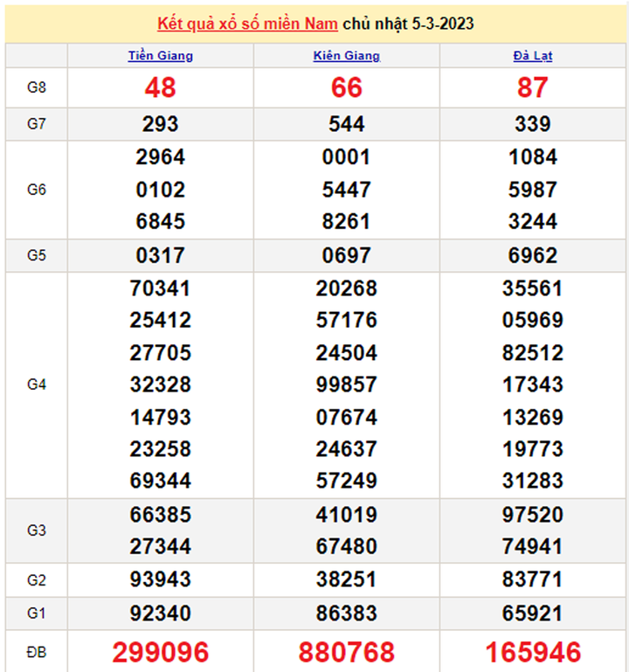This screenshot has width=629, height=672.
Task: Click the G8 row label
Action: coord(36,87)
